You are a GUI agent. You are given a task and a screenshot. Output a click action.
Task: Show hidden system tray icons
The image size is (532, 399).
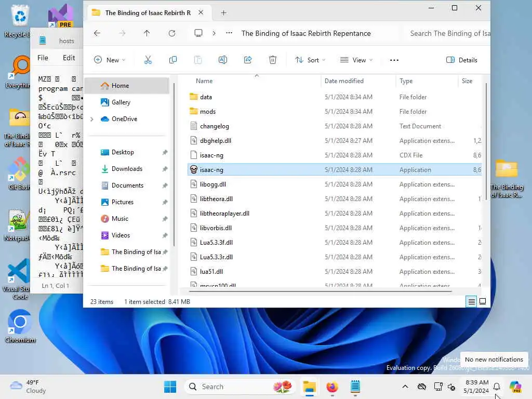405,387
